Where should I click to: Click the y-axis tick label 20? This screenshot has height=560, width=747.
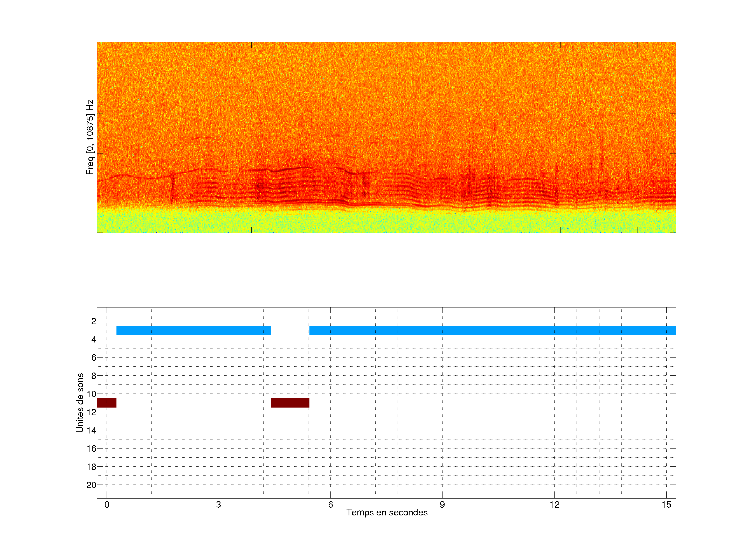(x=91, y=485)
